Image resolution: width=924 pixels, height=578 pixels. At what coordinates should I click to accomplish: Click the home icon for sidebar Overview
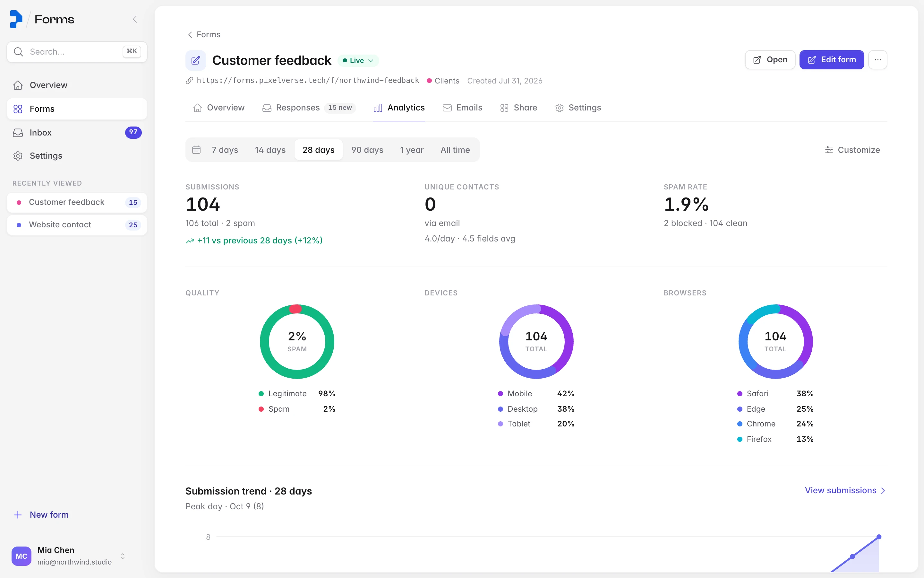(x=18, y=85)
